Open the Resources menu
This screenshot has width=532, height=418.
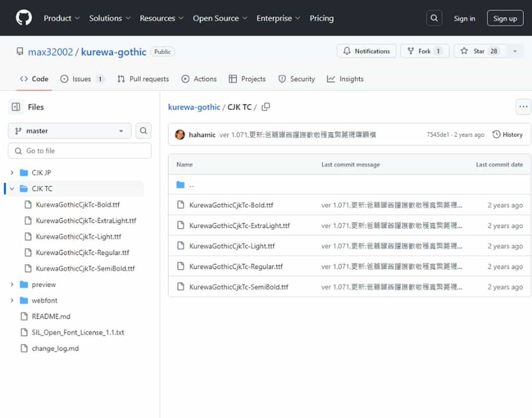162,18
